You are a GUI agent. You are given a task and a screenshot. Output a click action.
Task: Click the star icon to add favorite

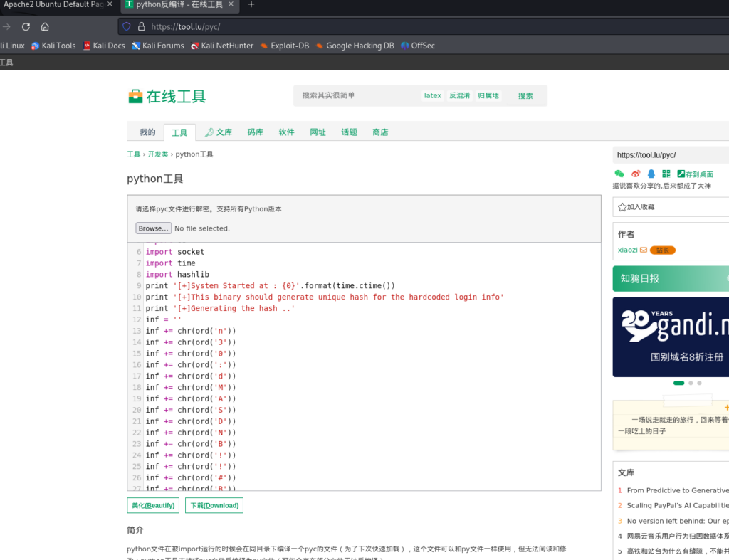pos(622,207)
